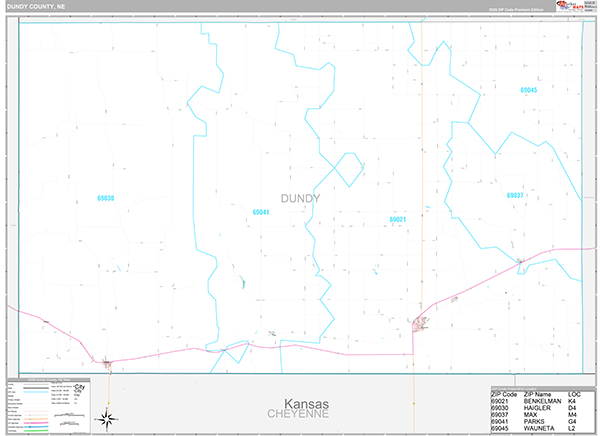Click the compass rose icon
The width and height of the screenshot is (600, 436).
pyautogui.click(x=107, y=419)
